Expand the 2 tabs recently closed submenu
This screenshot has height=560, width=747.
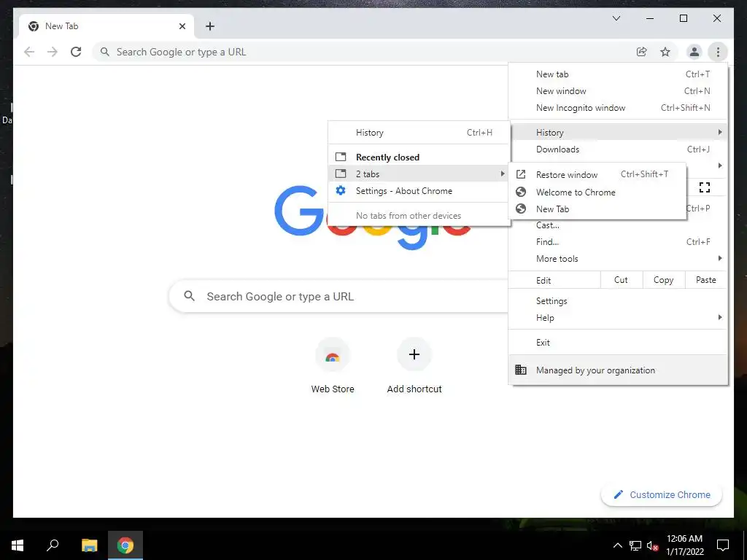(419, 174)
